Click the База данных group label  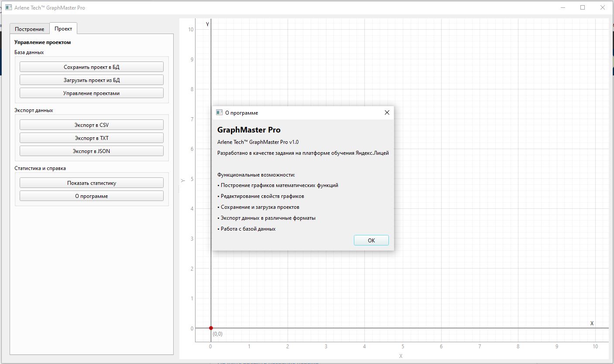(29, 52)
